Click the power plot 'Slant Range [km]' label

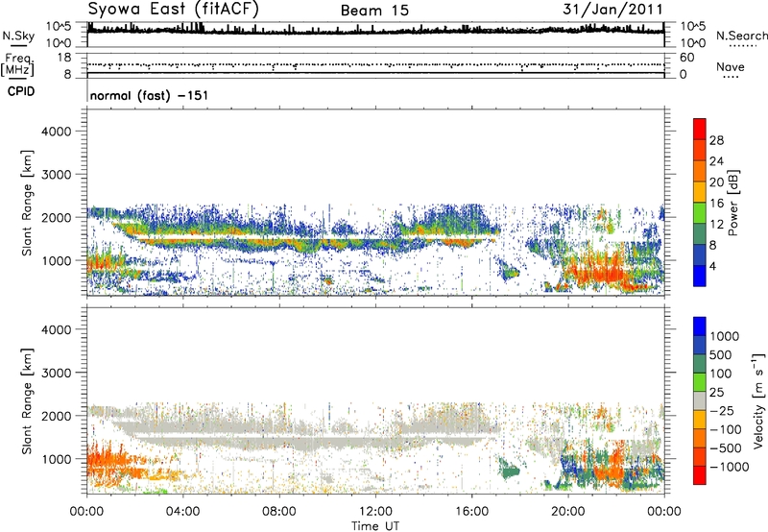27,203
